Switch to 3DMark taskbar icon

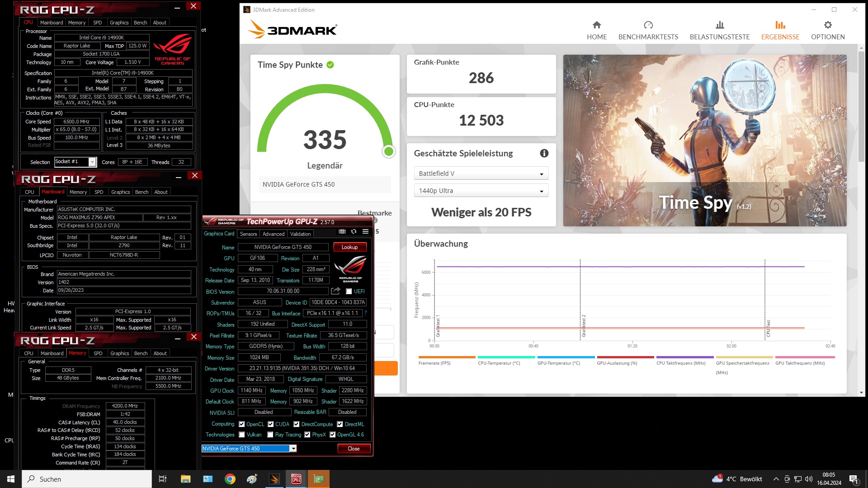[274, 479]
